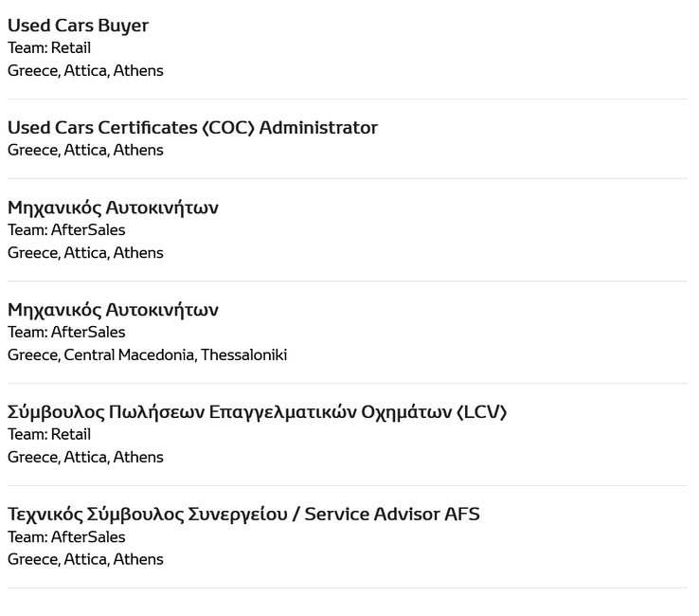Click Team: AfterSales under Service Advisor listing
The width and height of the screenshot is (699, 616).
66,536
